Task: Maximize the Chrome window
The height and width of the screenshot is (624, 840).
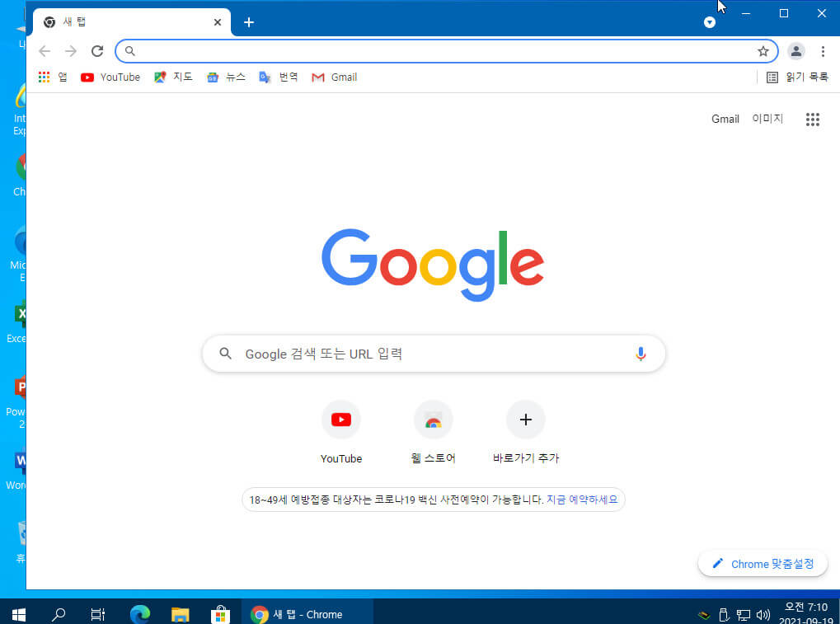Action: pyautogui.click(x=783, y=13)
